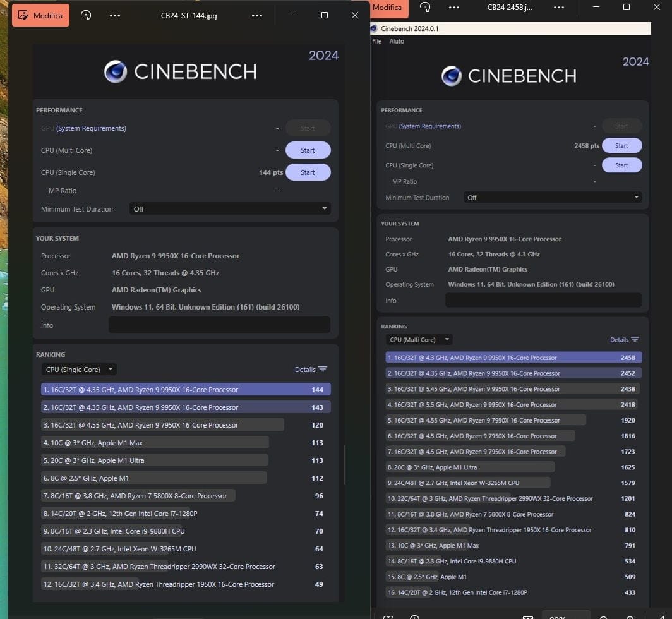
Task: Select the Xeon W-3265M row scoring 64
Action: click(186, 549)
